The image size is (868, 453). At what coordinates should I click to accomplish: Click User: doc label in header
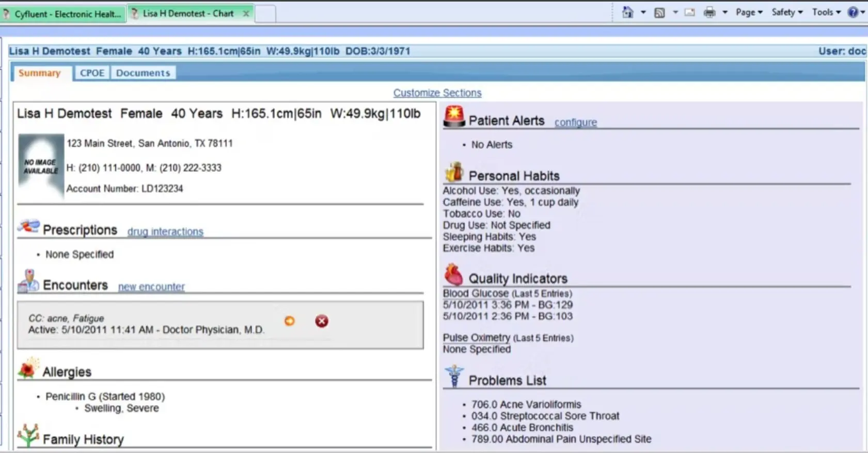[x=842, y=51]
